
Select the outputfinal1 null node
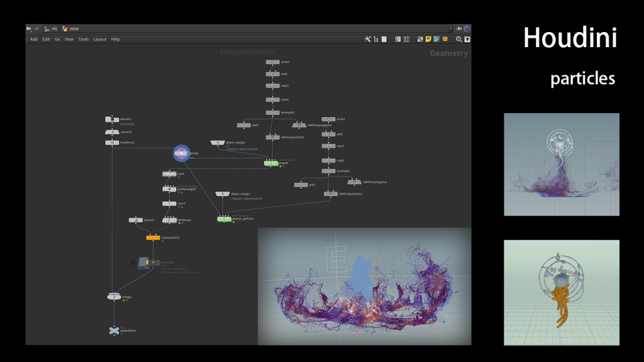point(114,331)
